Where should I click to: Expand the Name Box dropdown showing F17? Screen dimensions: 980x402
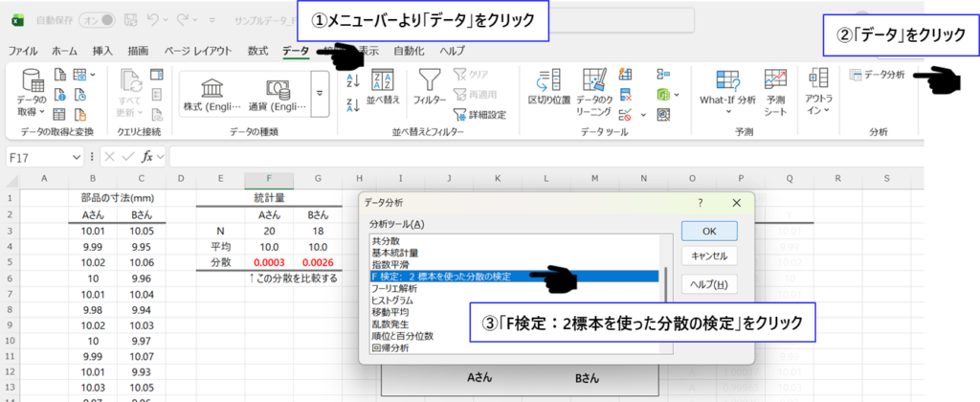point(77,157)
